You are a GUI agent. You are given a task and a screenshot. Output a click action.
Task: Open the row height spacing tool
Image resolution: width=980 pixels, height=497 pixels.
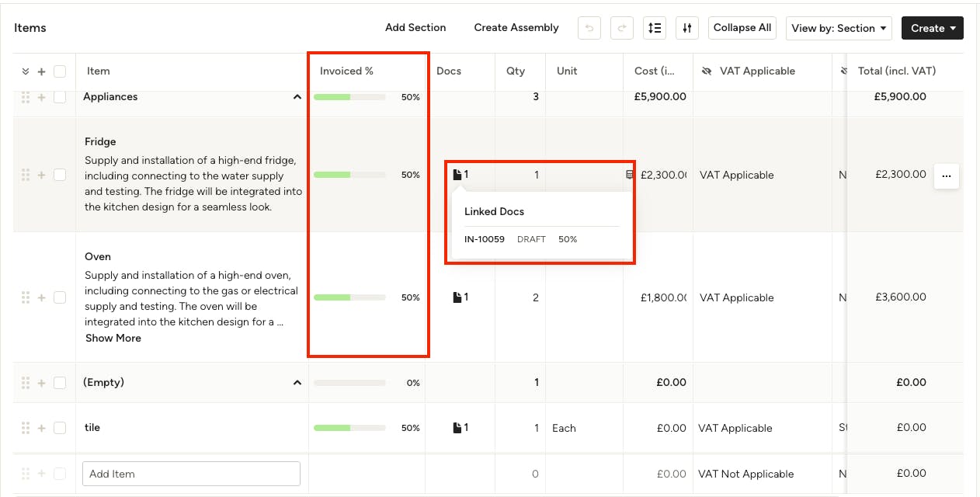pos(655,28)
